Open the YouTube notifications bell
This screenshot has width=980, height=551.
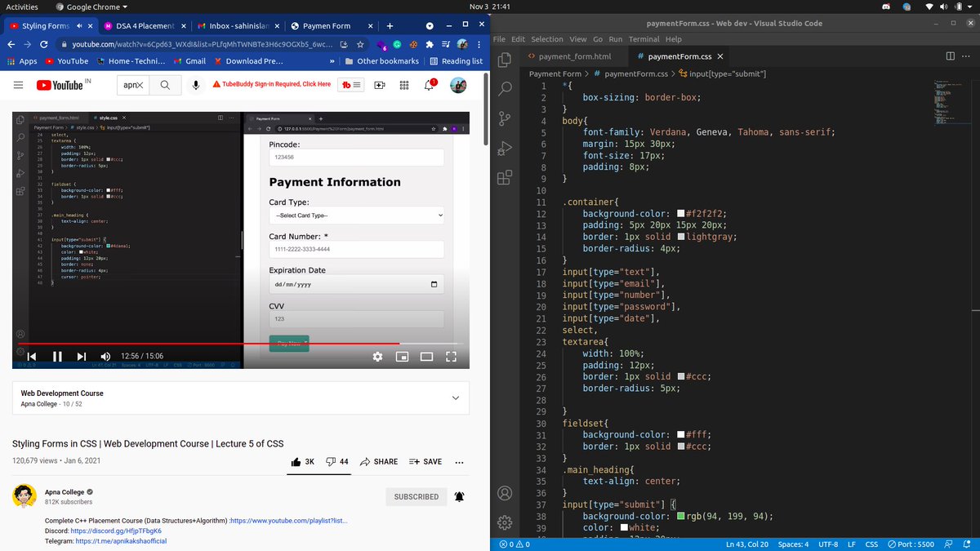click(x=430, y=85)
